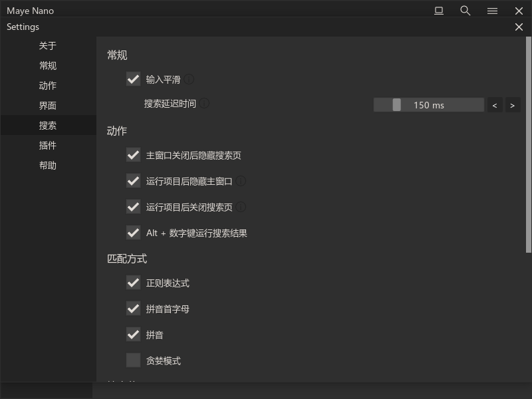Show info tooltip next to 输入平滑
This screenshot has height=399, width=532.
[188, 78]
